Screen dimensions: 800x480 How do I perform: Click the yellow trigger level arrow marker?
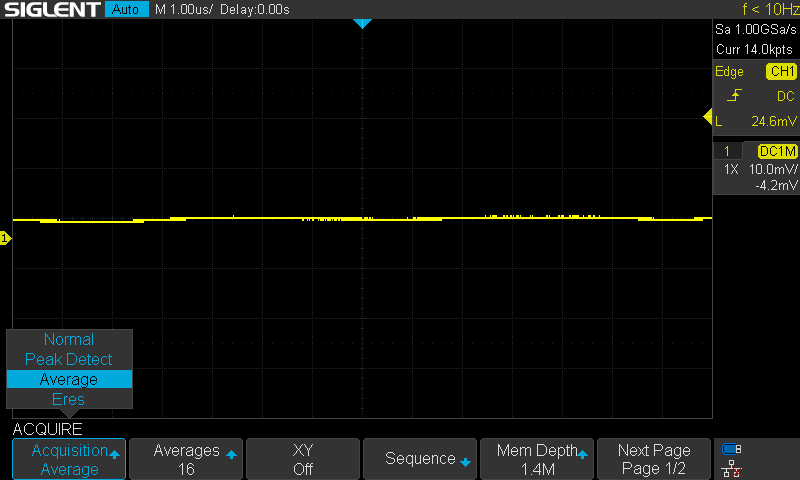click(707, 121)
